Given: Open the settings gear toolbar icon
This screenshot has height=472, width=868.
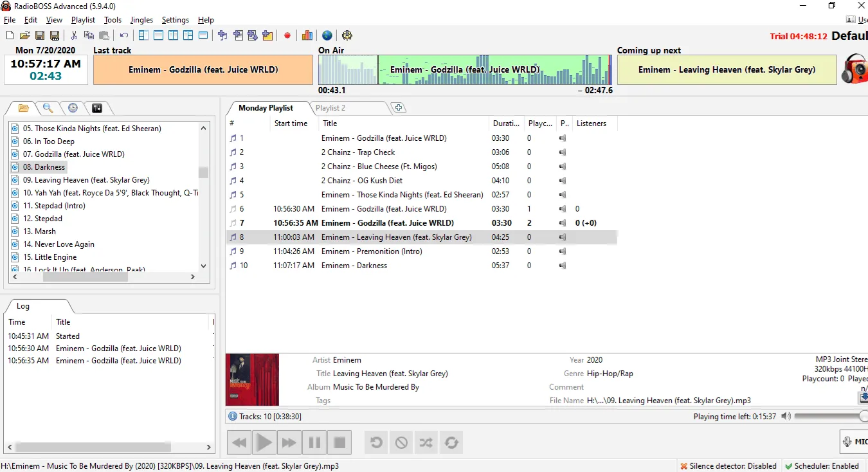Looking at the screenshot, I should click(347, 35).
